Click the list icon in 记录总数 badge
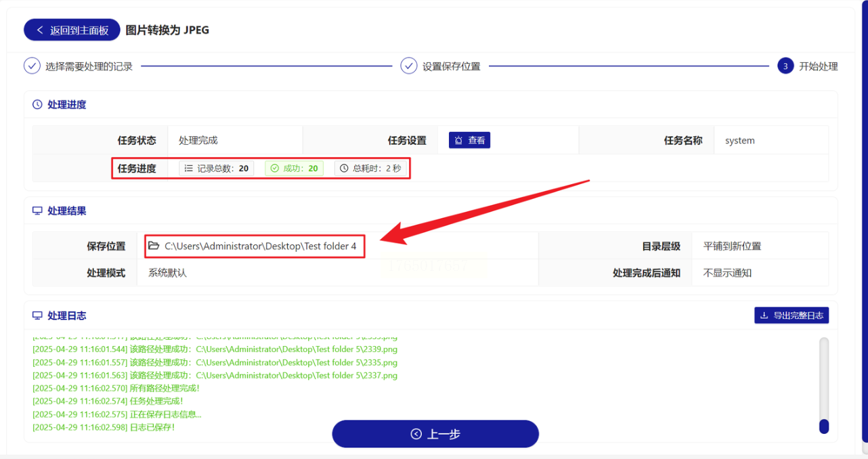This screenshot has height=459, width=868. click(189, 169)
